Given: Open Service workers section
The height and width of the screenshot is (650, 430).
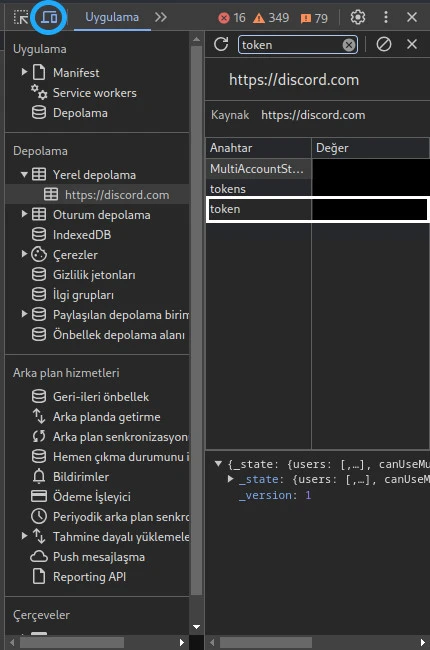Looking at the screenshot, I should coord(95,93).
